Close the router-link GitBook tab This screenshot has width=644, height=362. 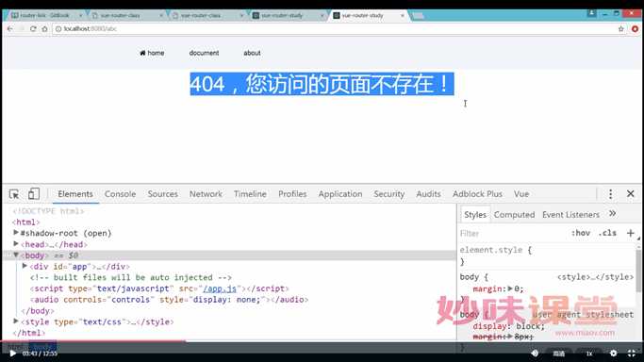(80, 15)
